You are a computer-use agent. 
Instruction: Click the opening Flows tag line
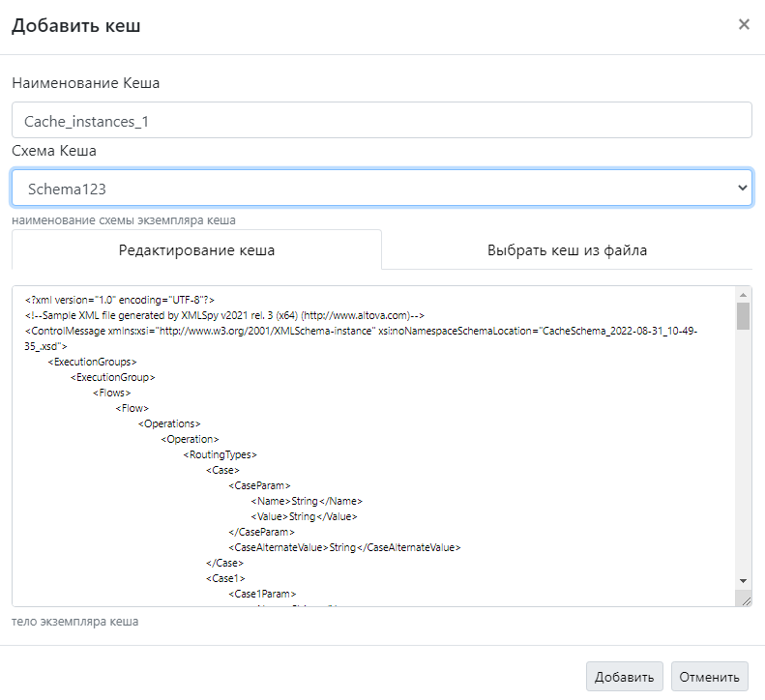coord(112,393)
